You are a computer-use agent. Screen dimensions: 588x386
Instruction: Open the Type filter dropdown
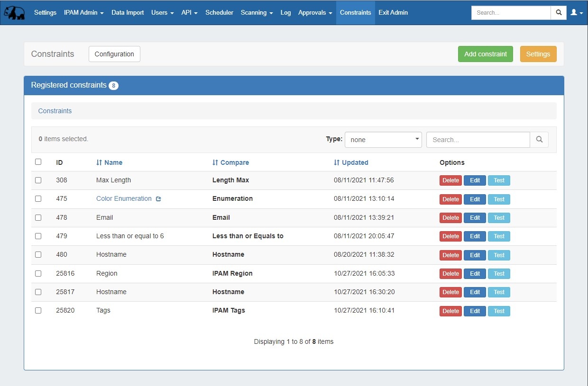click(383, 140)
